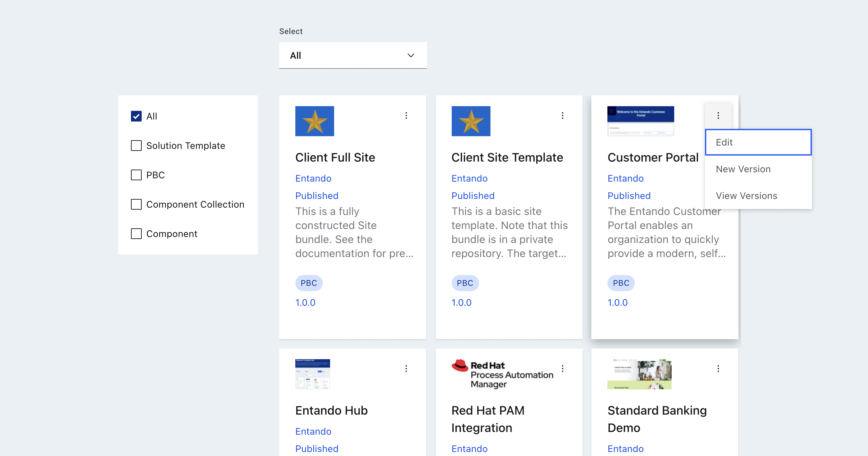Click Client Full Site star thumbnail
The image size is (868, 456).
point(314,121)
